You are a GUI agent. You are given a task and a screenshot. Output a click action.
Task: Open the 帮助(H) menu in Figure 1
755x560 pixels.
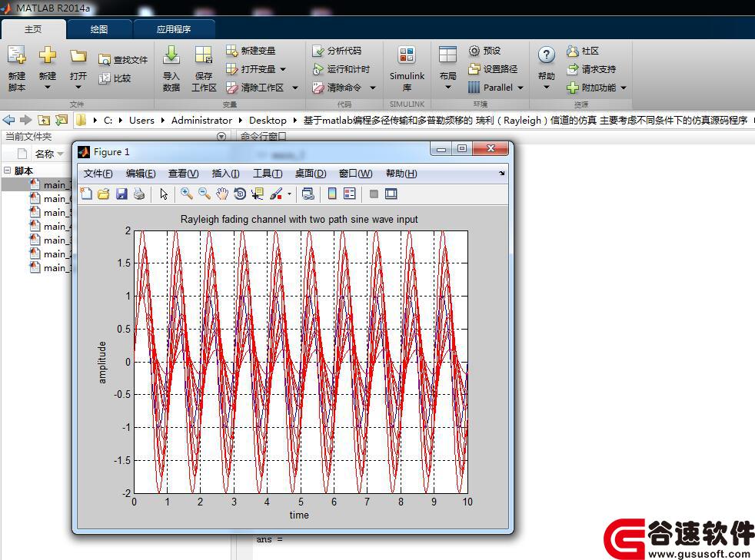[401, 173]
